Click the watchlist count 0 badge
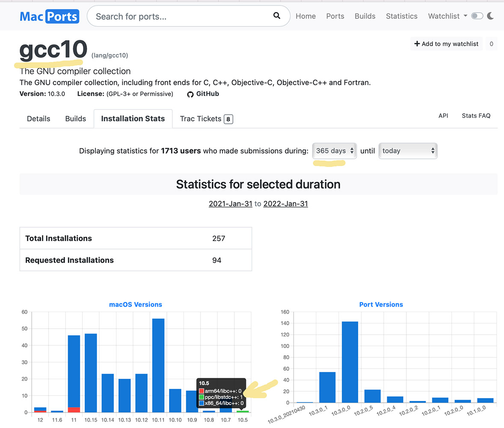 point(491,44)
